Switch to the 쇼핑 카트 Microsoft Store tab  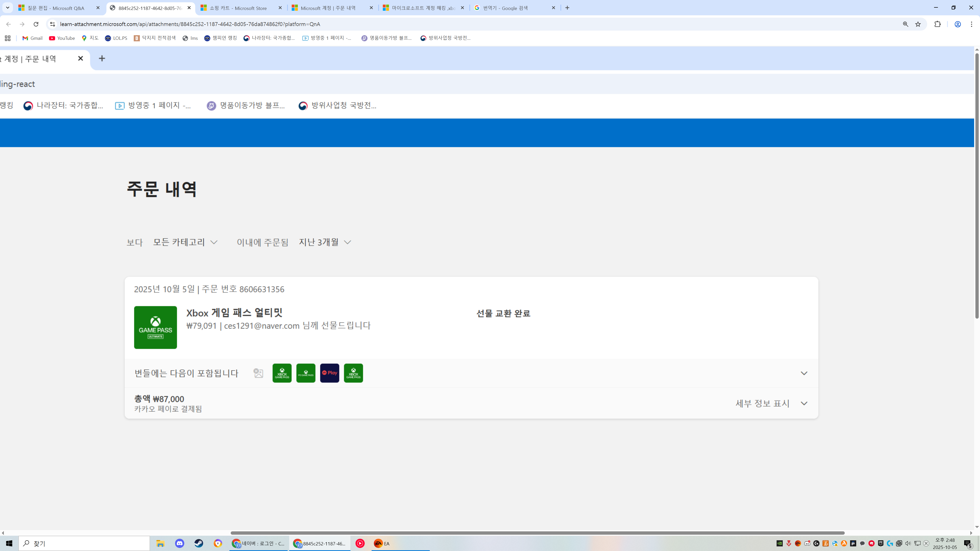[238, 8]
